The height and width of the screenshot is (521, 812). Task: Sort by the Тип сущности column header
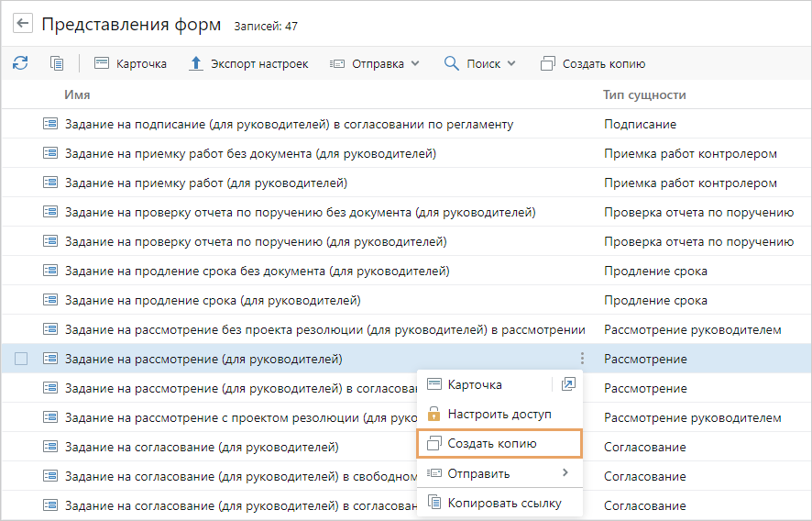coord(644,94)
